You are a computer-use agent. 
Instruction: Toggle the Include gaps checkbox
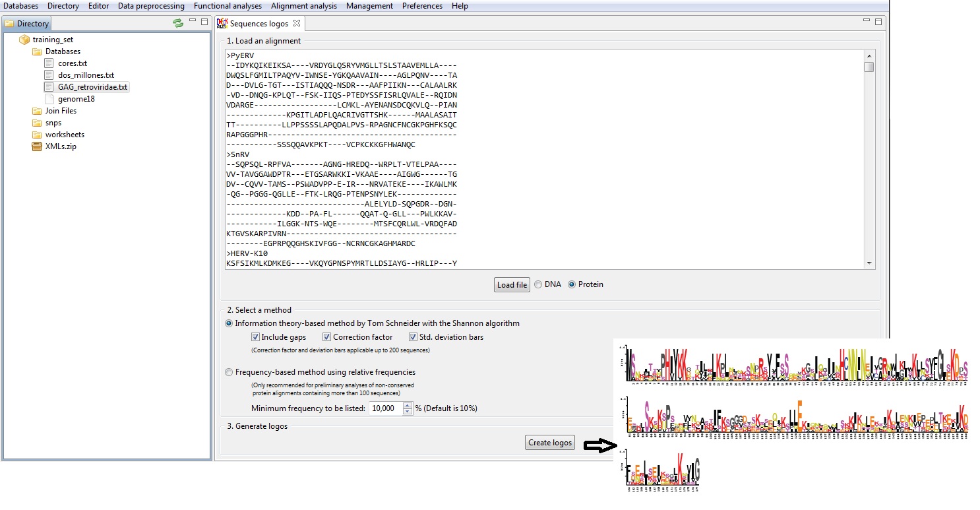pos(256,337)
